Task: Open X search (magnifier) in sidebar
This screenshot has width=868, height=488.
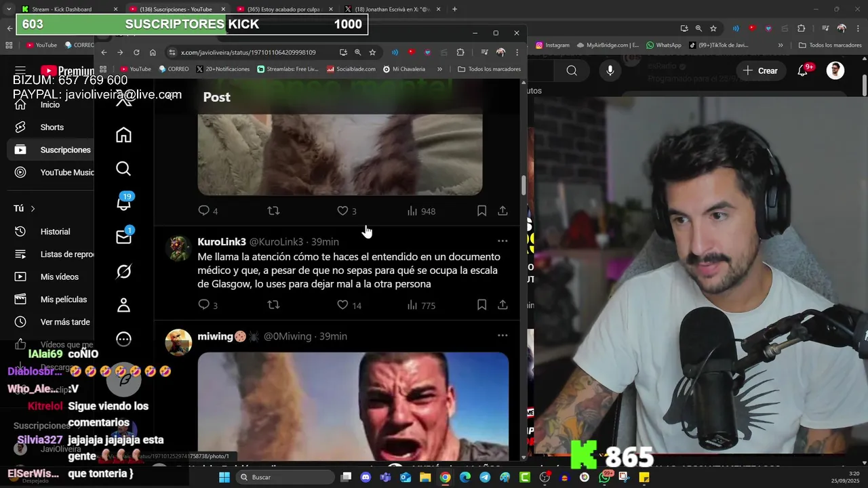Action: pyautogui.click(x=123, y=169)
